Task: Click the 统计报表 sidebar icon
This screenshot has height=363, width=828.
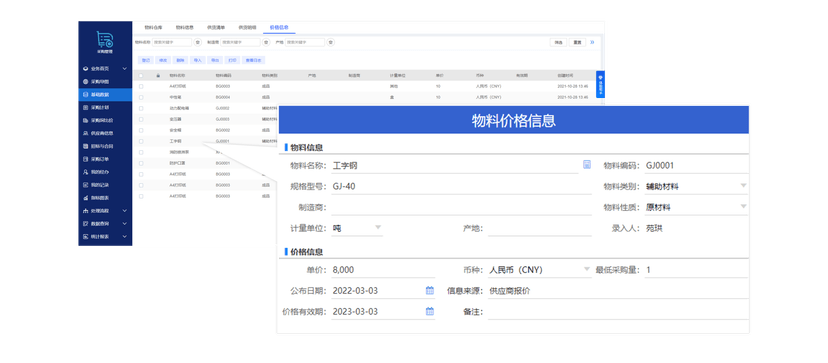Action: (86, 236)
